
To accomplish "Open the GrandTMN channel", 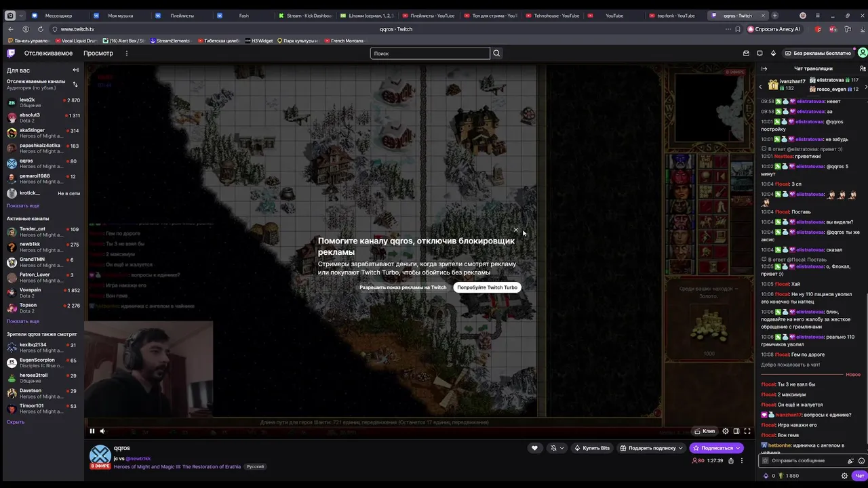I will 43,262.
